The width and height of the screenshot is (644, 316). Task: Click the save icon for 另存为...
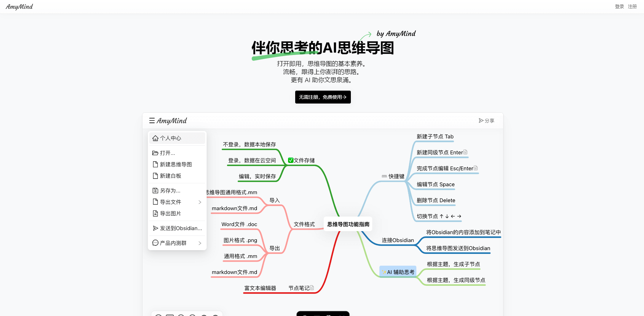155,191
